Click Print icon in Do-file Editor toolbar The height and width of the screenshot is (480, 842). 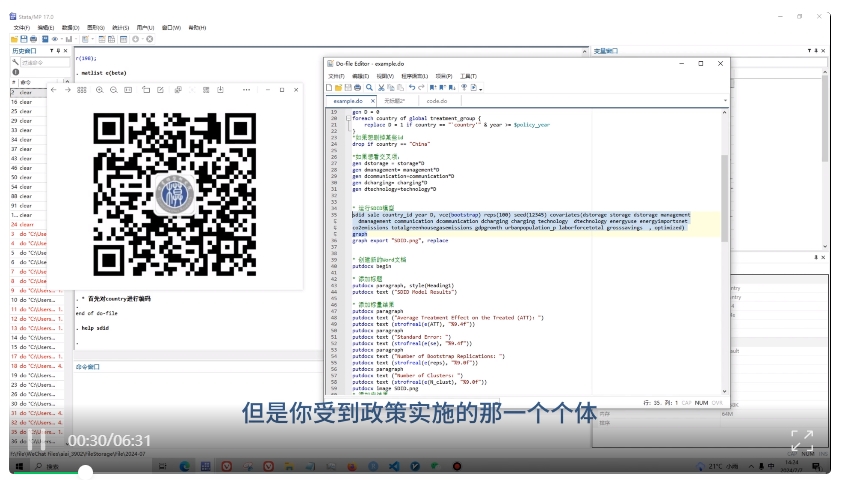click(358, 88)
